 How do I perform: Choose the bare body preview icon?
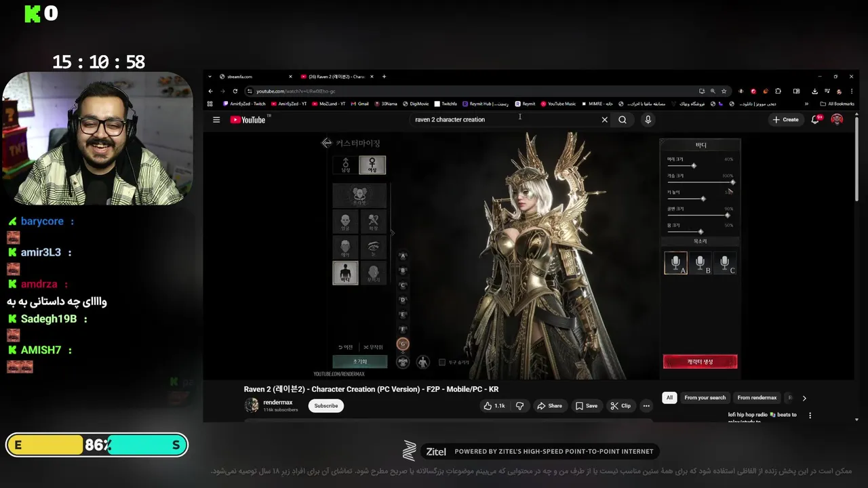pos(422,362)
